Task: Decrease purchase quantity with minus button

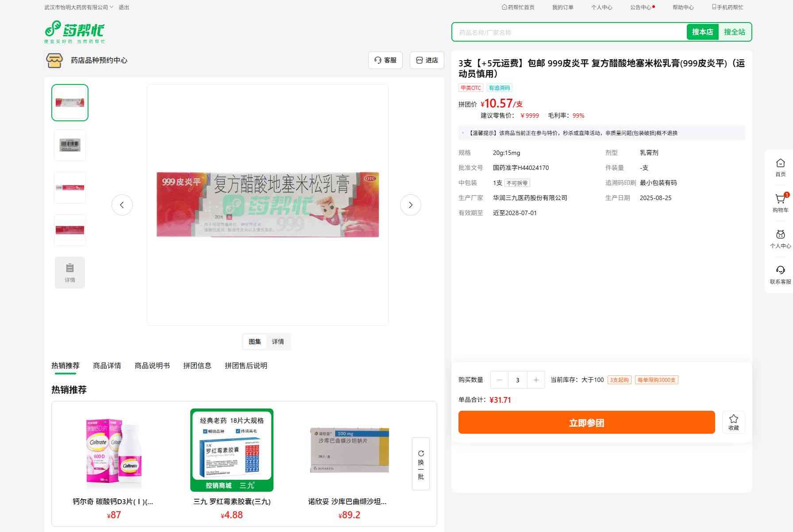Action: point(500,380)
